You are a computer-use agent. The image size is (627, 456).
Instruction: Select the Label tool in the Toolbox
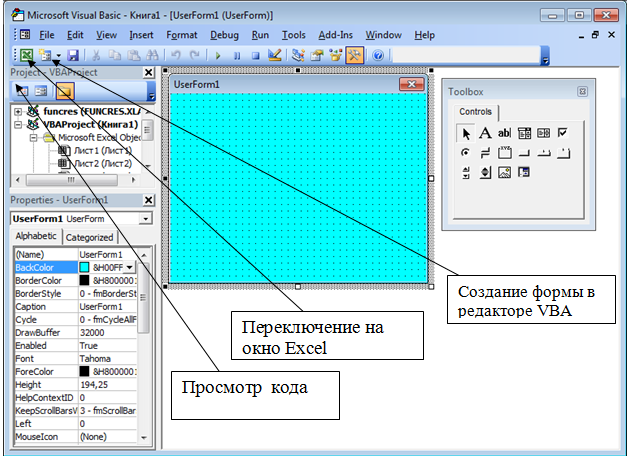[484, 133]
